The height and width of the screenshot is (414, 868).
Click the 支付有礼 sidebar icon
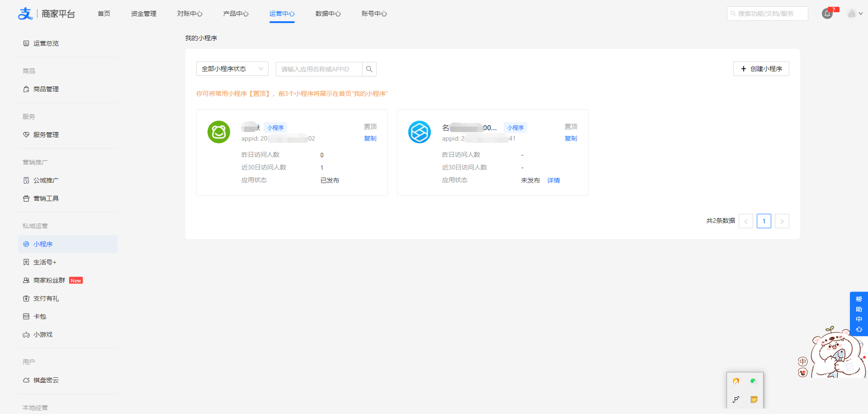(x=26, y=298)
